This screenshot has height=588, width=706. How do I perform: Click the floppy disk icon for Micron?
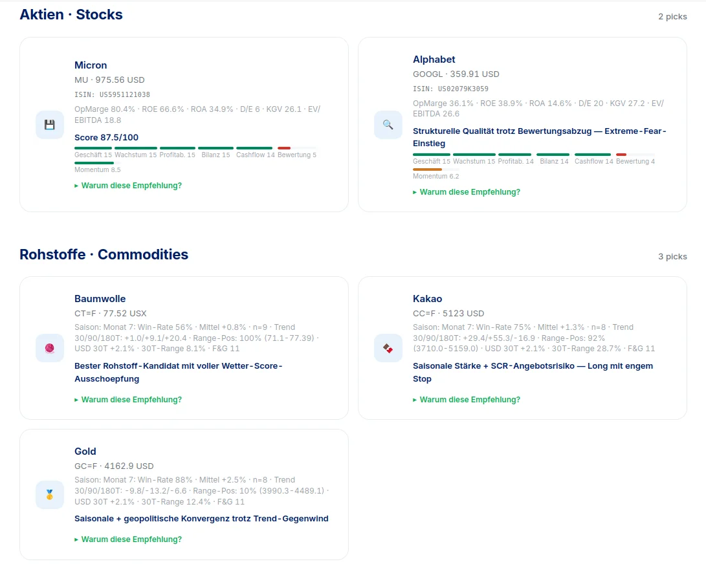point(50,125)
